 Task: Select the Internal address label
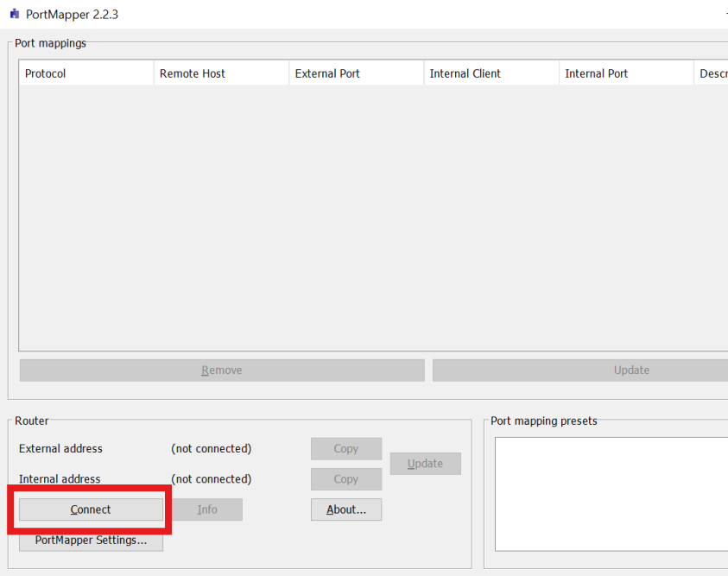coord(60,479)
